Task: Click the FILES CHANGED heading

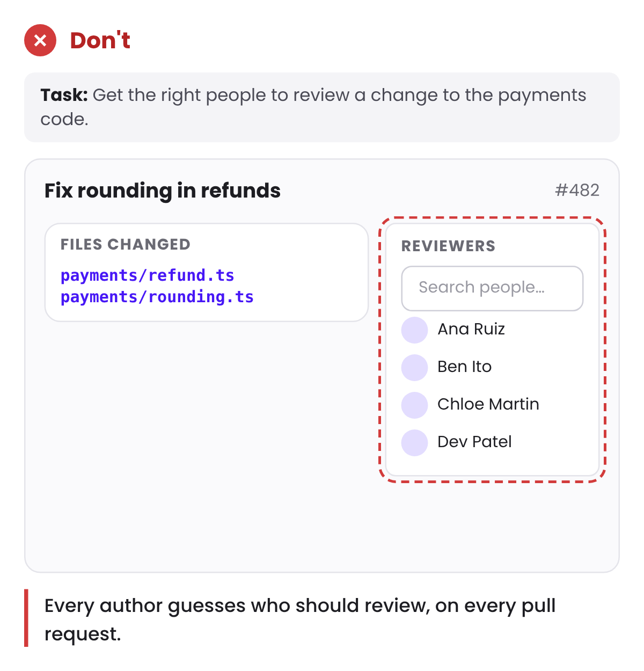Action: 126,244
